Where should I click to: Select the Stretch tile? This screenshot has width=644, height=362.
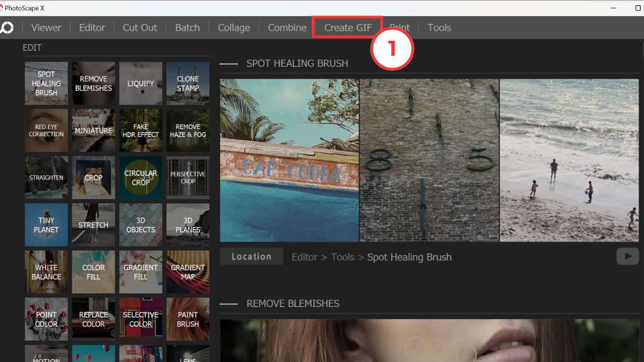pyautogui.click(x=93, y=225)
